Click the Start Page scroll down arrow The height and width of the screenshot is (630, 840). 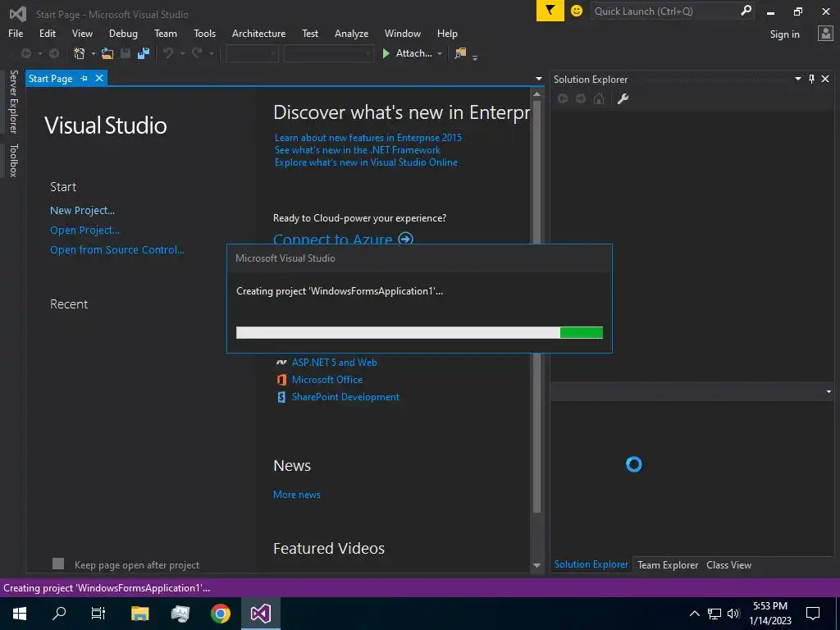pyautogui.click(x=536, y=565)
